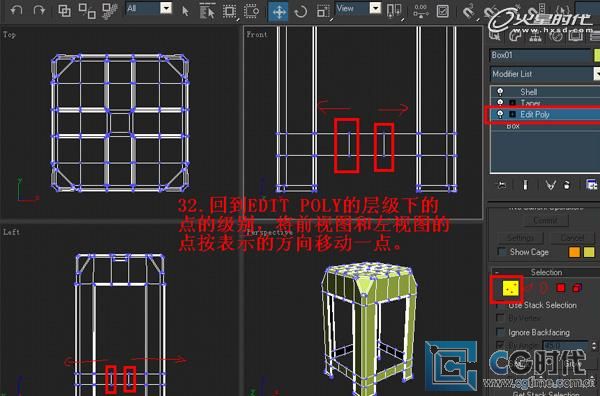Toggle Select and Manipulate tool
The height and width of the screenshot is (396, 600).
click(x=421, y=11)
